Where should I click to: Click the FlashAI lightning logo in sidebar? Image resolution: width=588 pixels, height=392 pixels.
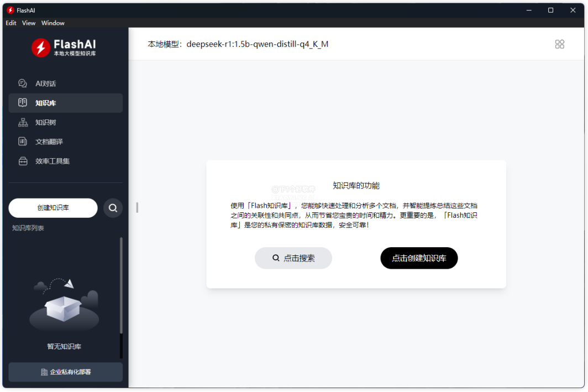(x=40, y=48)
